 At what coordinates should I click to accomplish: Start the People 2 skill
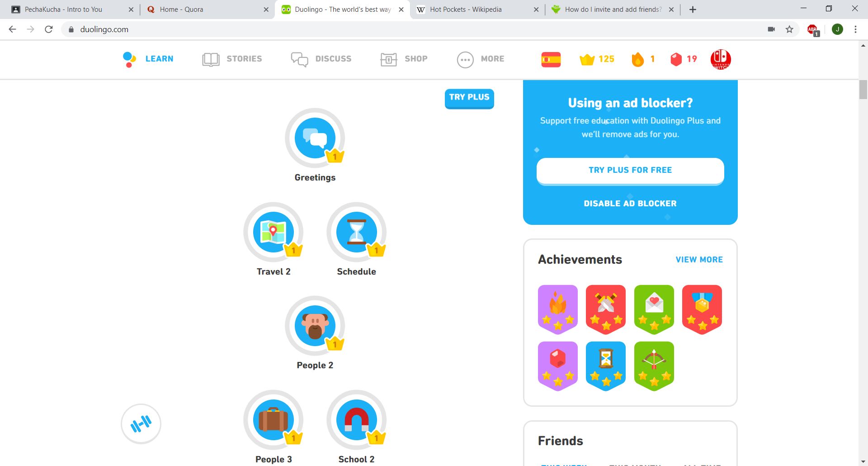pos(315,326)
